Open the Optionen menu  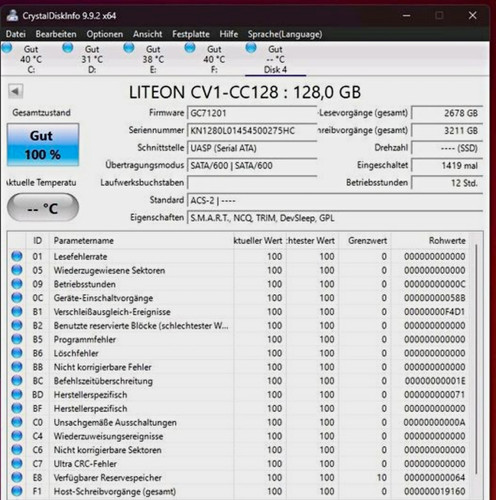[105, 34]
